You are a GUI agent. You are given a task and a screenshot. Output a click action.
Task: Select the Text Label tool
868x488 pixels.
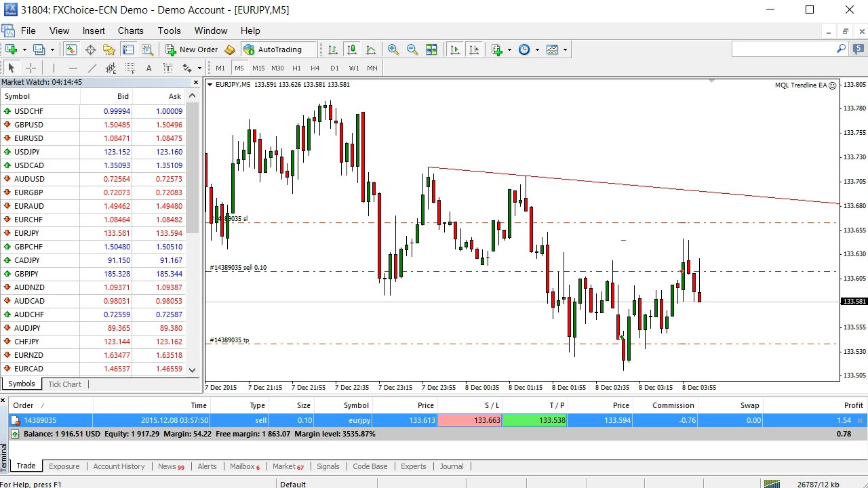click(x=167, y=68)
